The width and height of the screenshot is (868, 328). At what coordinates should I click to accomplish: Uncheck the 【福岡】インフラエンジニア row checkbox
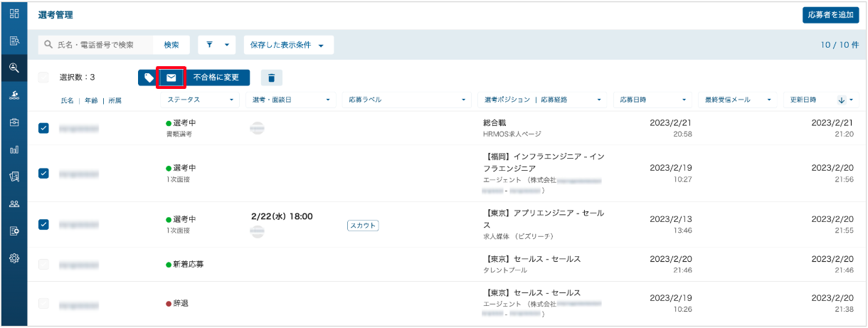(x=43, y=173)
